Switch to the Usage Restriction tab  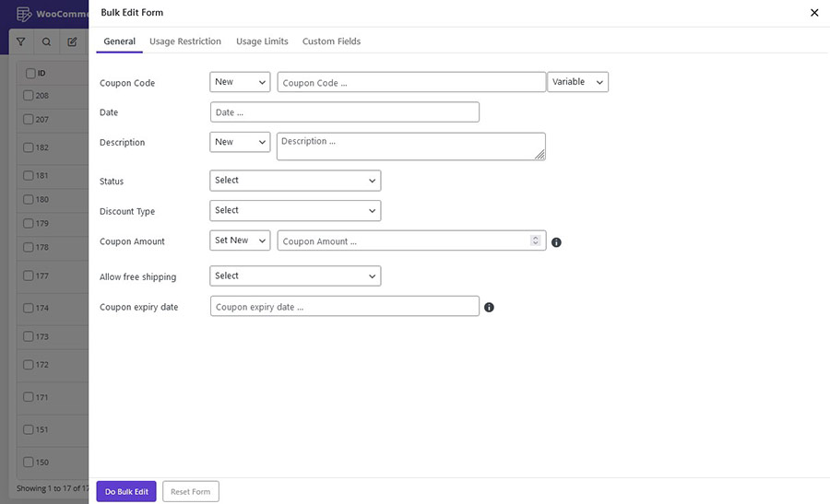185,41
